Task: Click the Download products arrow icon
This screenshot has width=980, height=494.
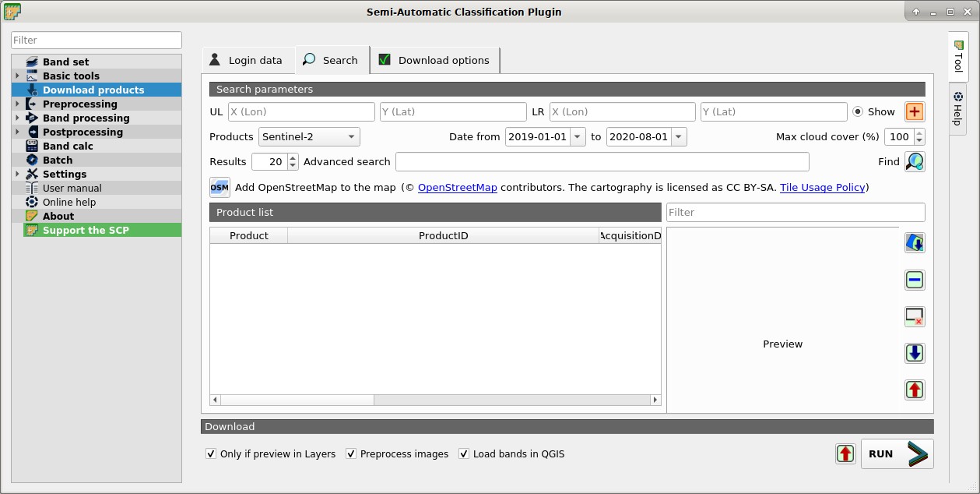Action: (32, 90)
